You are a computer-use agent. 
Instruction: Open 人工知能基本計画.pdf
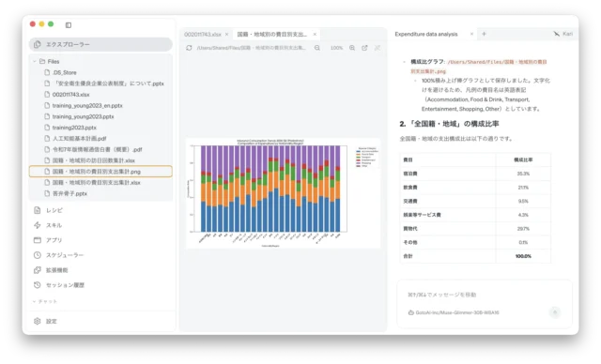click(79, 139)
